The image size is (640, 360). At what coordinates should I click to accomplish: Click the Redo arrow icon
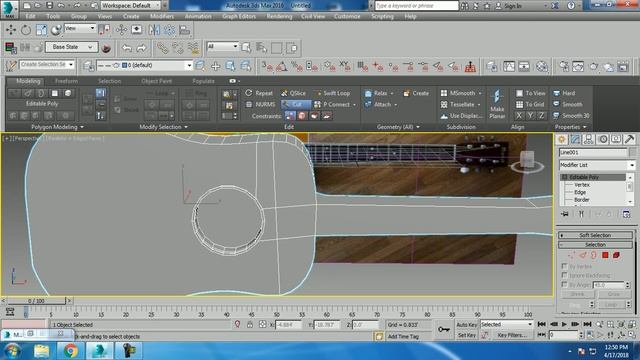142,48
